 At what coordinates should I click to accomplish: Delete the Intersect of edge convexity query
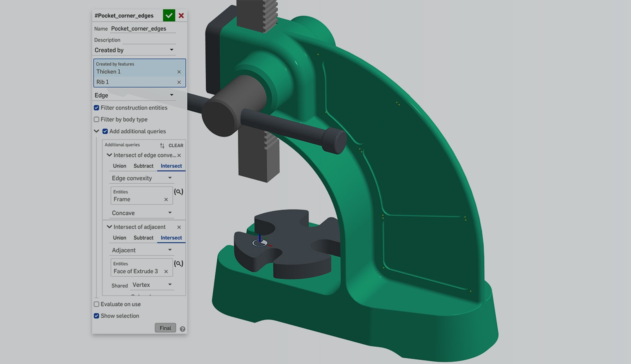pyautogui.click(x=179, y=155)
